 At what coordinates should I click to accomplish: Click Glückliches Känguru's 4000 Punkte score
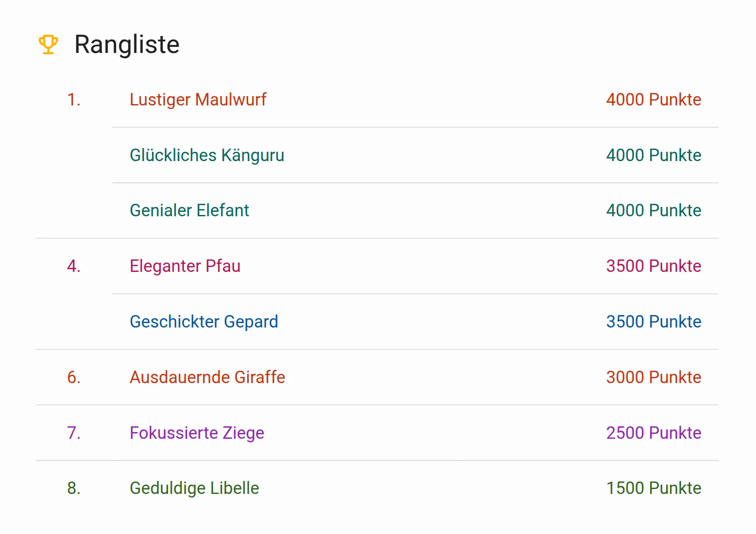pos(653,155)
